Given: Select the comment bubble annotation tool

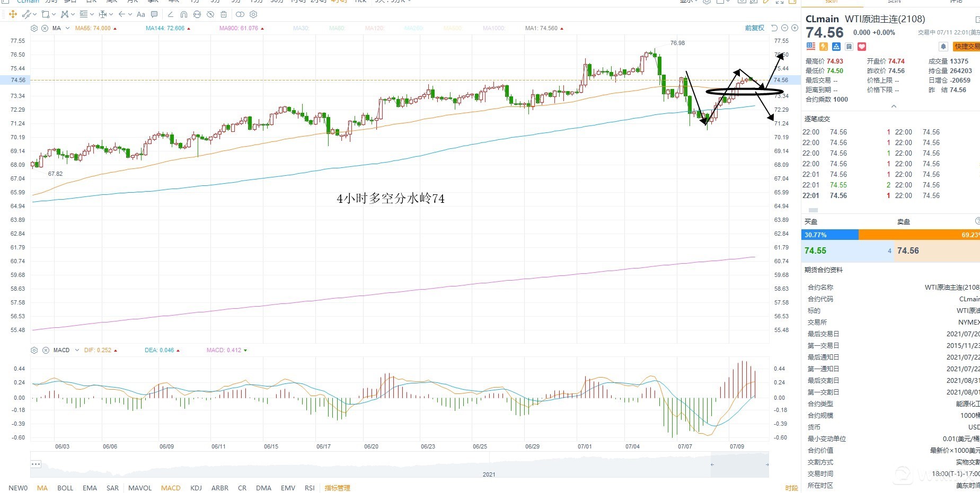Looking at the screenshot, I should tap(154, 14).
